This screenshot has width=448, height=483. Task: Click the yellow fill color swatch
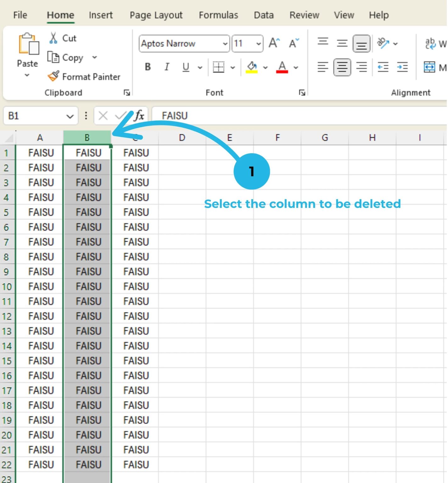[x=252, y=71]
